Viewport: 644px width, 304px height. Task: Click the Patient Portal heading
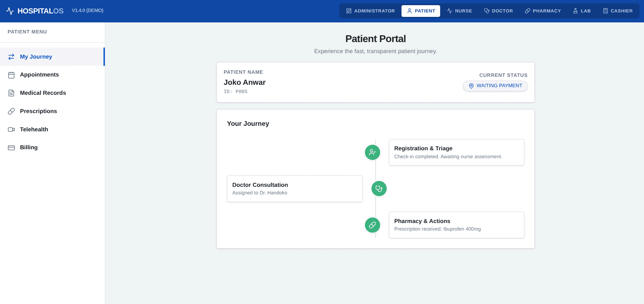click(376, 39)
